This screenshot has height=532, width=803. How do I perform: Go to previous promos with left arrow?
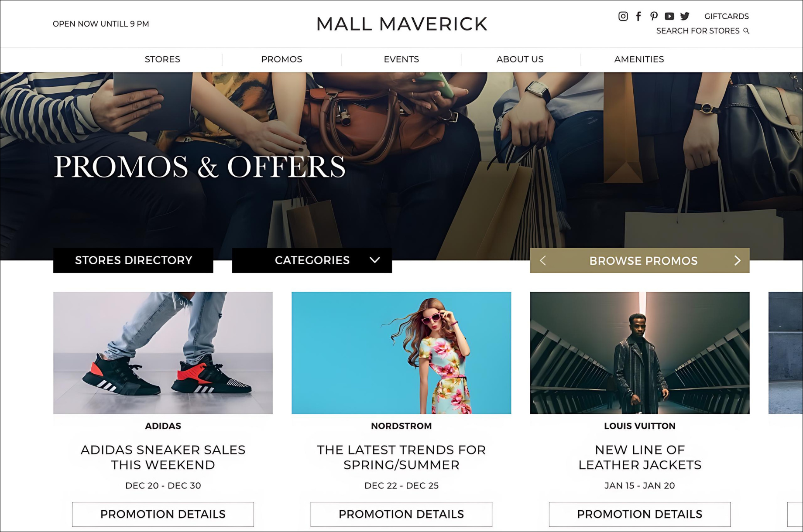tap(543, 261)
